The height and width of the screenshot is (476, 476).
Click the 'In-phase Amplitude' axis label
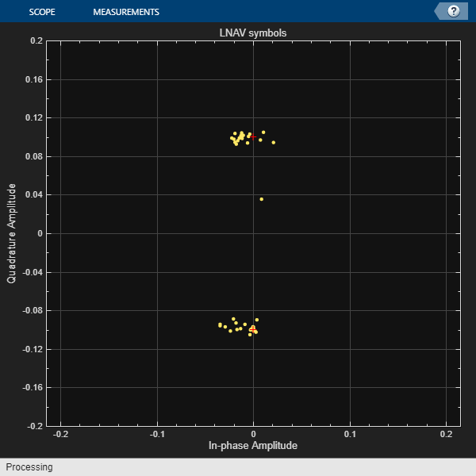point(253,446)
